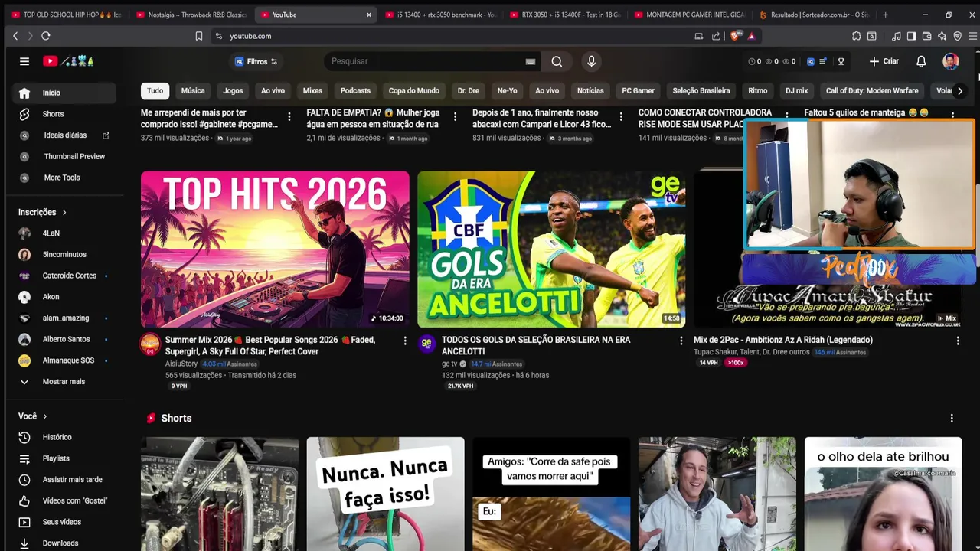980x551 pixels.
Task: Click the share page icon in address bar
Action: coord(716,36)
